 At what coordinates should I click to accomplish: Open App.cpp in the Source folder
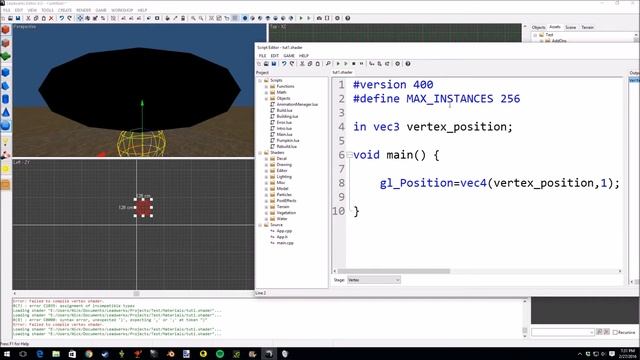pos(284,231)
